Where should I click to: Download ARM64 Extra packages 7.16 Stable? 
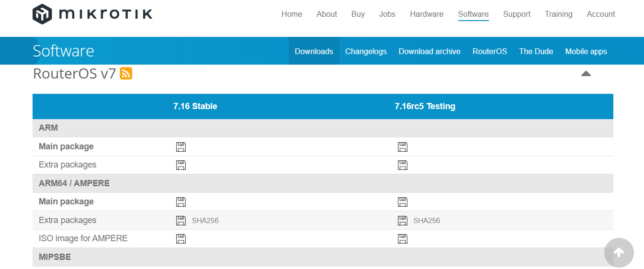pos(181,221)
